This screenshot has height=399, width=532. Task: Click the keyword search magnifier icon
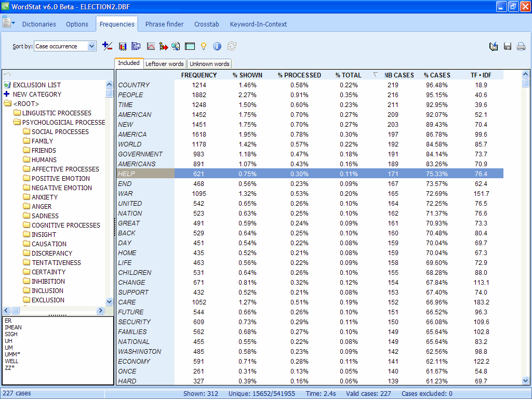pyautogui.click(x=176, y=46)
